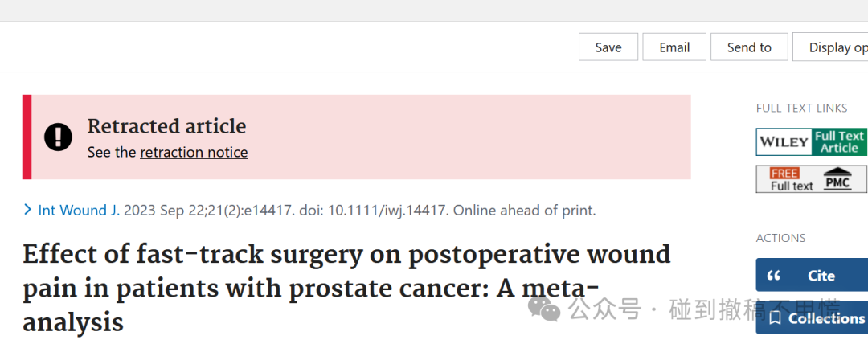Open the Int Wound J. journal link
868x344 pixels.
(79, 211)
